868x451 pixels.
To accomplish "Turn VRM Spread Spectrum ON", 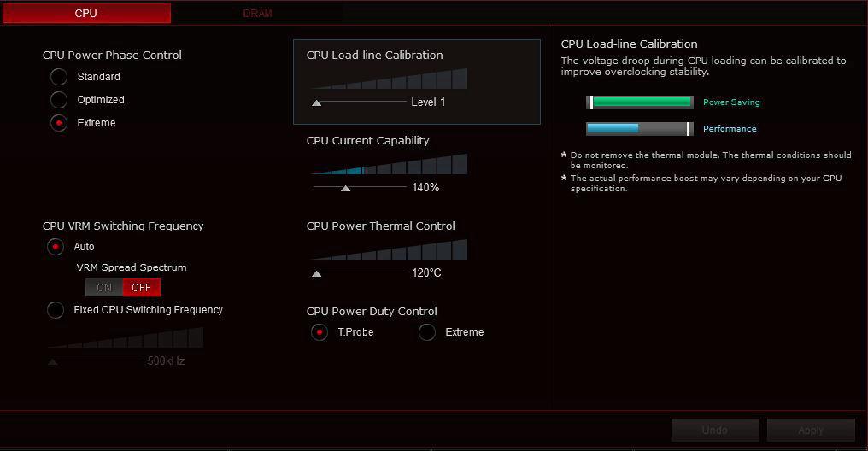I will pyautogui.click(x=104, y=288).
